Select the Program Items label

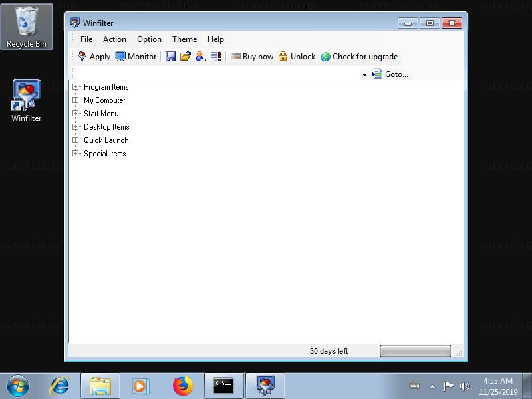point(106,87)
